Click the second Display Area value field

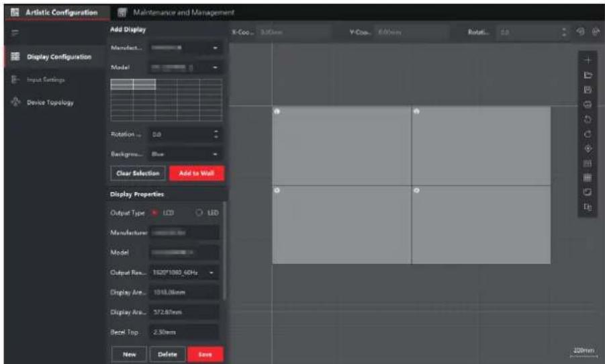tap(185, 312)
